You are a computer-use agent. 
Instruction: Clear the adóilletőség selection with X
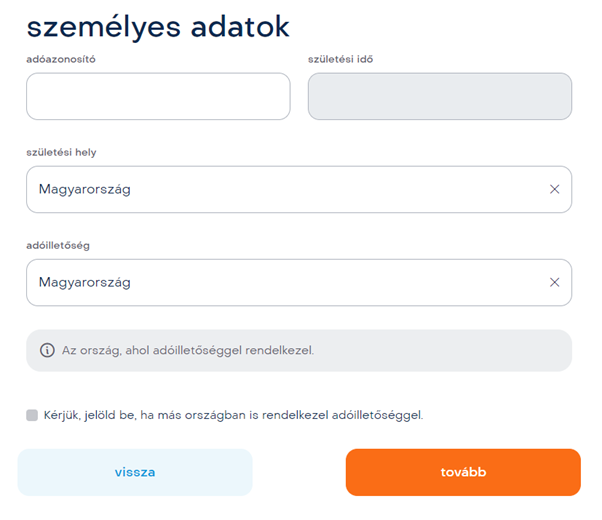click(x=554, y=282)
